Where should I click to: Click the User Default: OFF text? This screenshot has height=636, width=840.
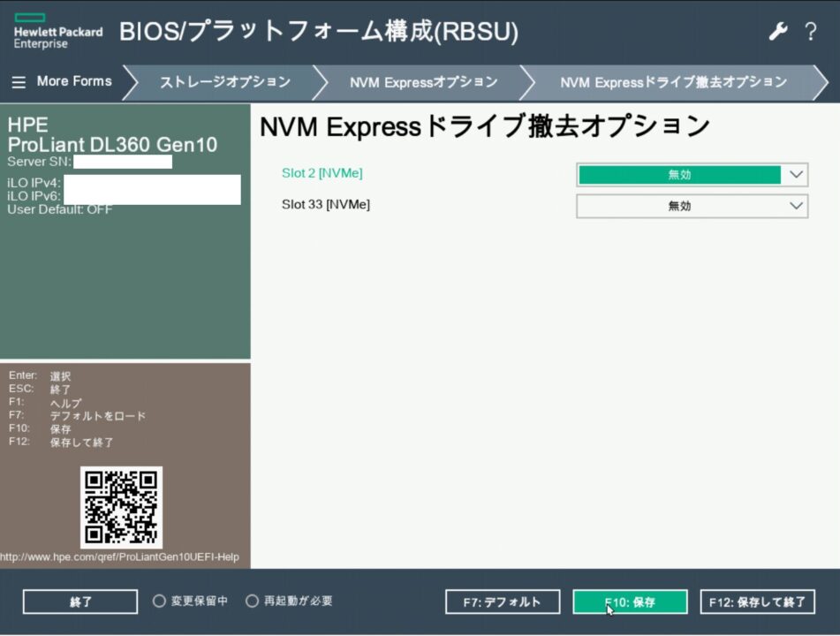[59, 209]
